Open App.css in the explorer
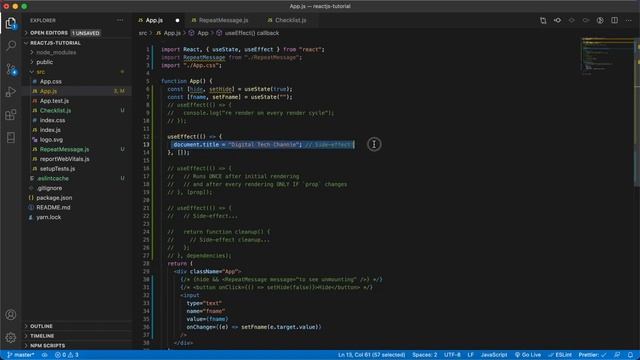This screenshot has width=640, height=360. [x=51, y=82]
